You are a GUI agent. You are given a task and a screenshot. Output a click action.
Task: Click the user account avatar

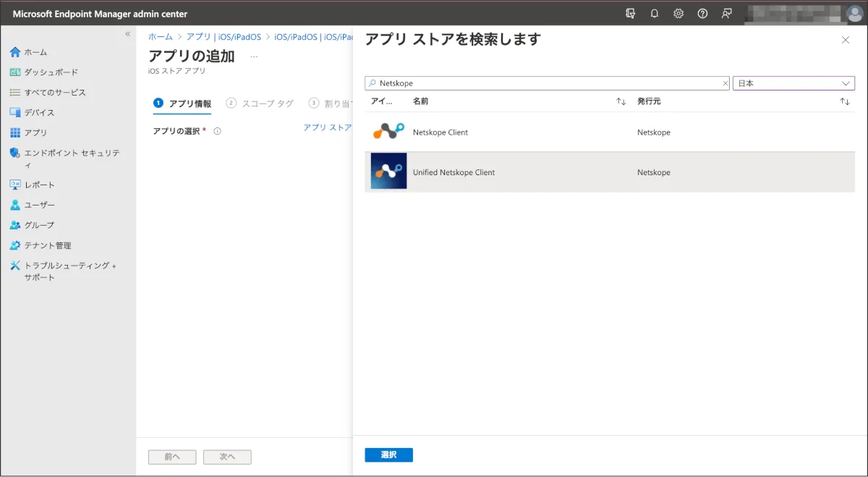pos(854,14)
